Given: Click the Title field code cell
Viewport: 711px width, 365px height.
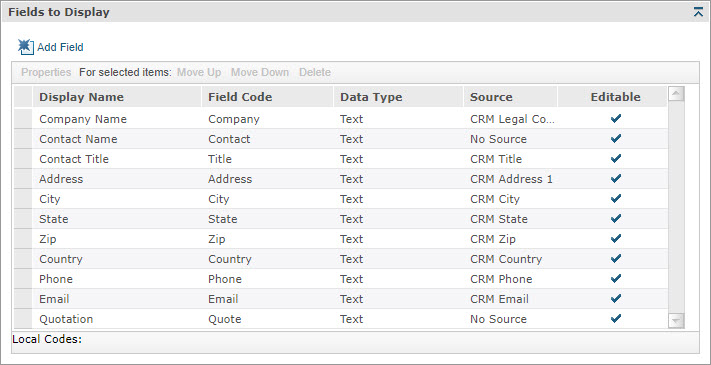Looking at the screenshot, I should coord(268,159).
